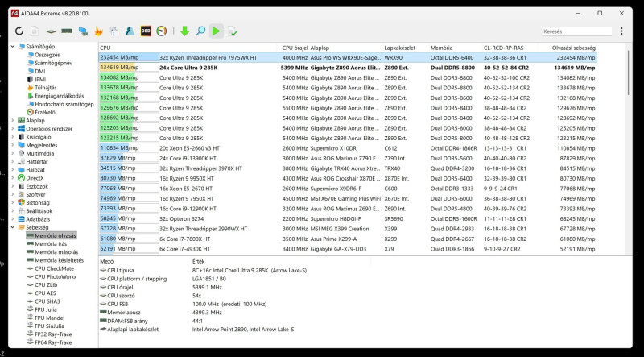
Task: Click the monitor diagnostics toolbar icon
Action: [83, 31]
